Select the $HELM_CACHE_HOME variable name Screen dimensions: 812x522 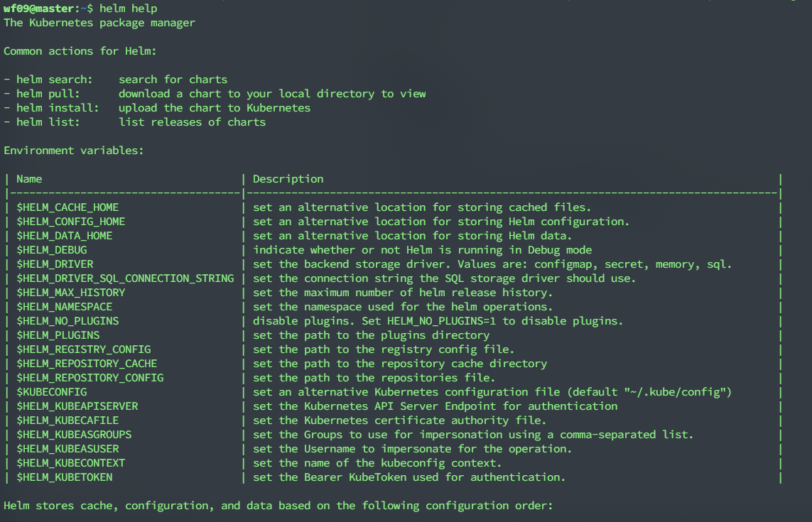click(x=67, y=207)
